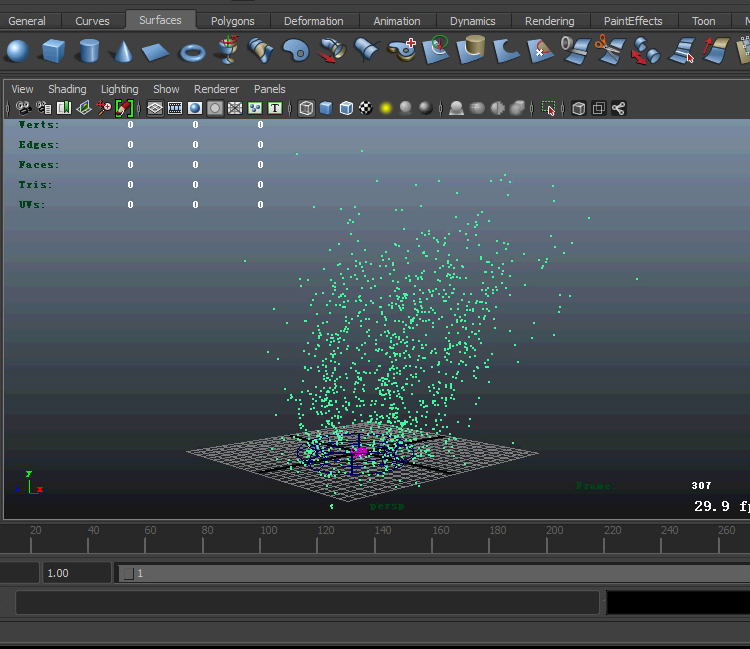Click the Bevel Plus shelf icon

(x=402, y=50)
